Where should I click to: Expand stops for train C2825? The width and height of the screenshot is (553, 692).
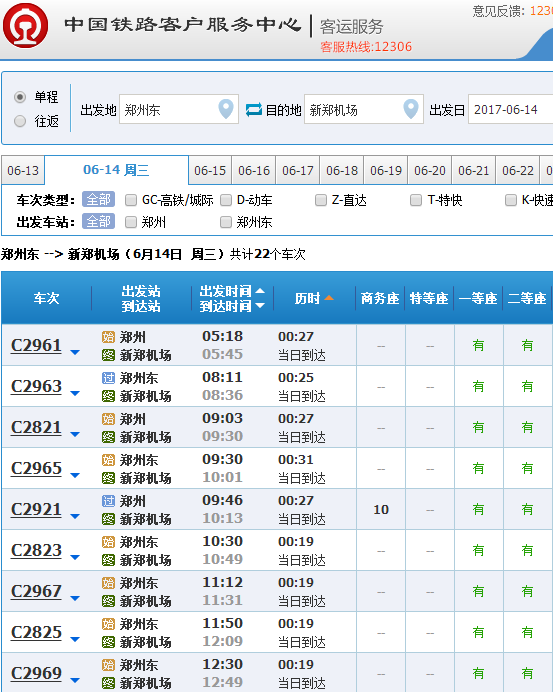coord(75,639)
